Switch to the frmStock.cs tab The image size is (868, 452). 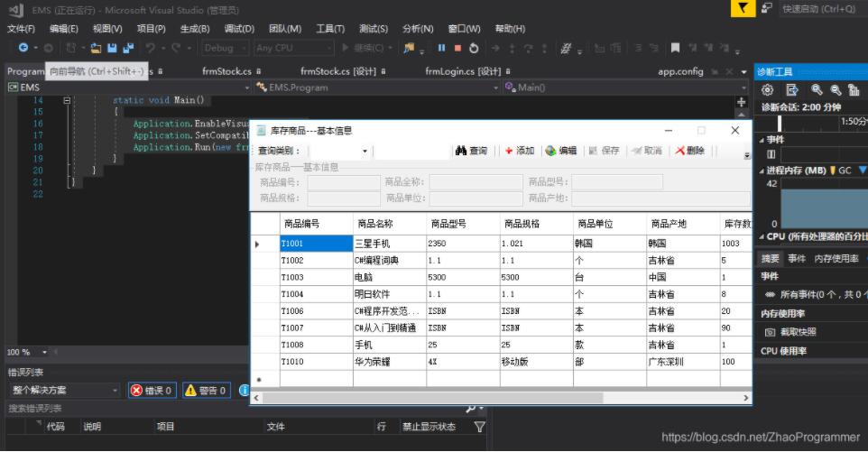pos(227,71)
